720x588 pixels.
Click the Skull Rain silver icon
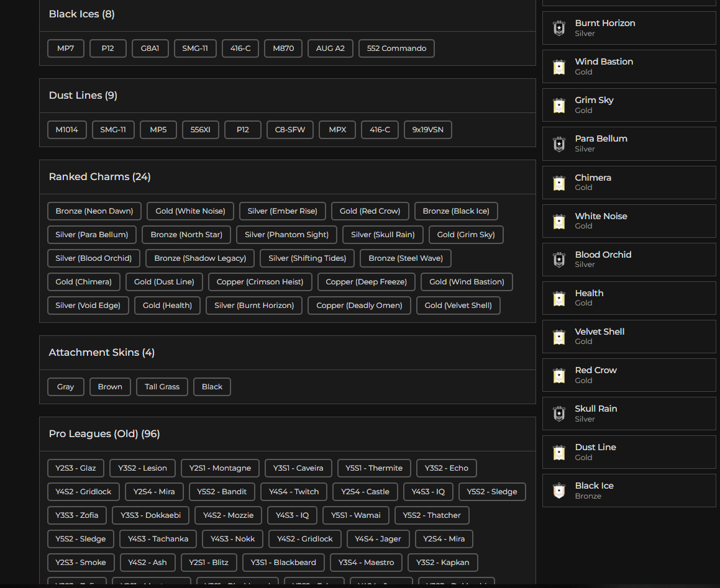pos(559,414)
